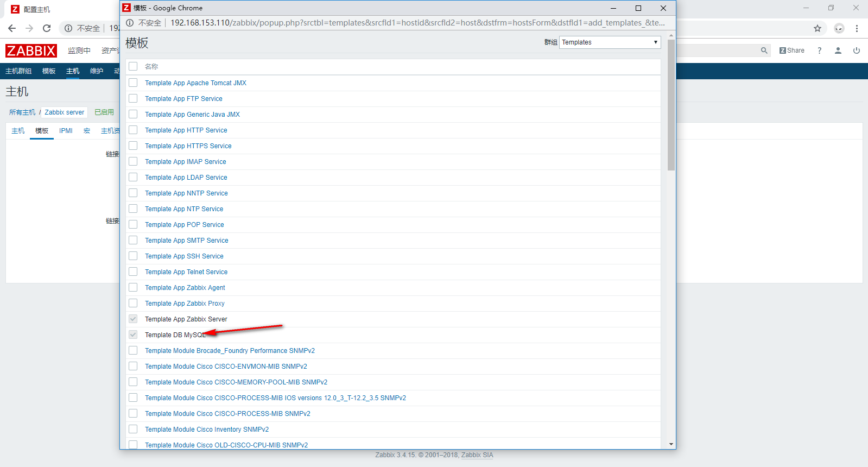This screenshot has height=467, width=868.
Task: Open Template Module Cisco OLD-CISCO-CPU-MIB SNMPv2 link
Action: coord(226,445)
